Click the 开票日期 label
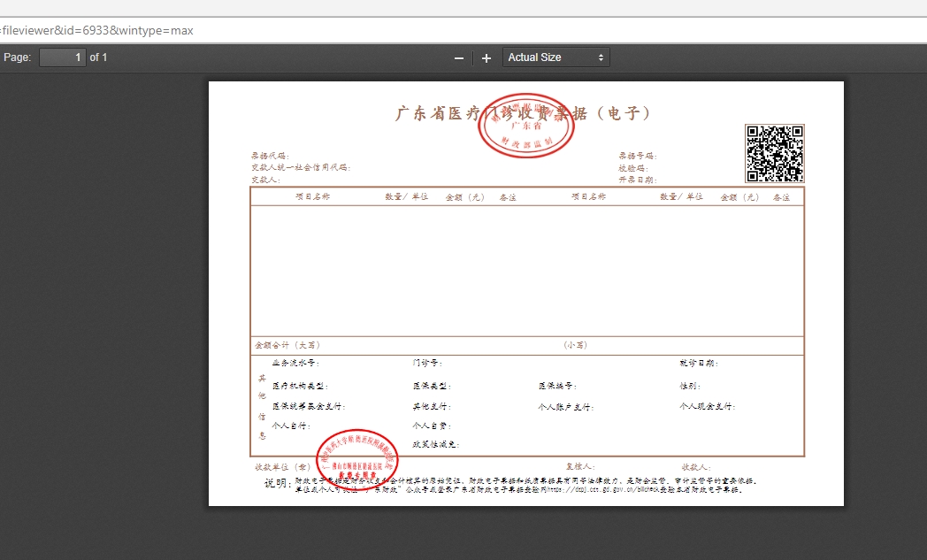Viewport: 927px width, 560px height. (x=637, y=180)
